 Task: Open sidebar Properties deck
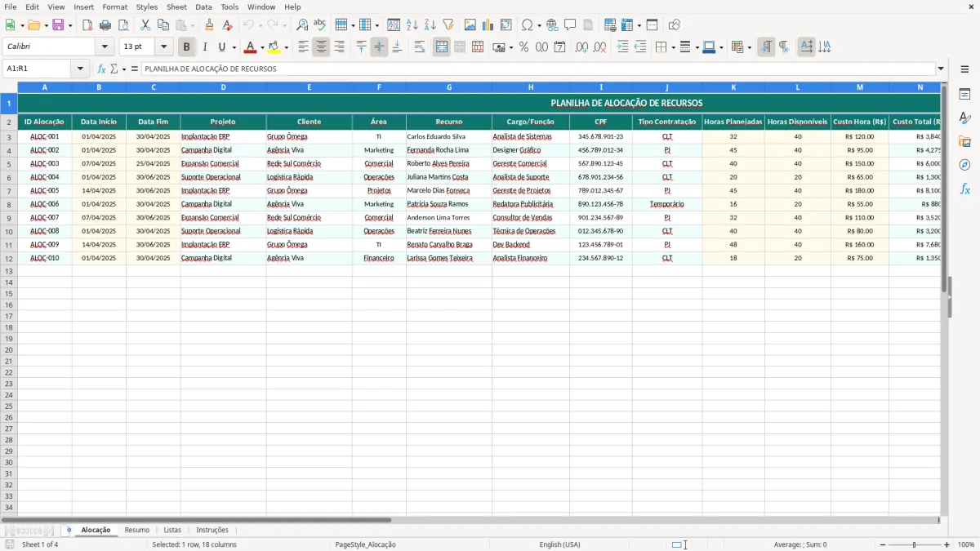point(964,95)
